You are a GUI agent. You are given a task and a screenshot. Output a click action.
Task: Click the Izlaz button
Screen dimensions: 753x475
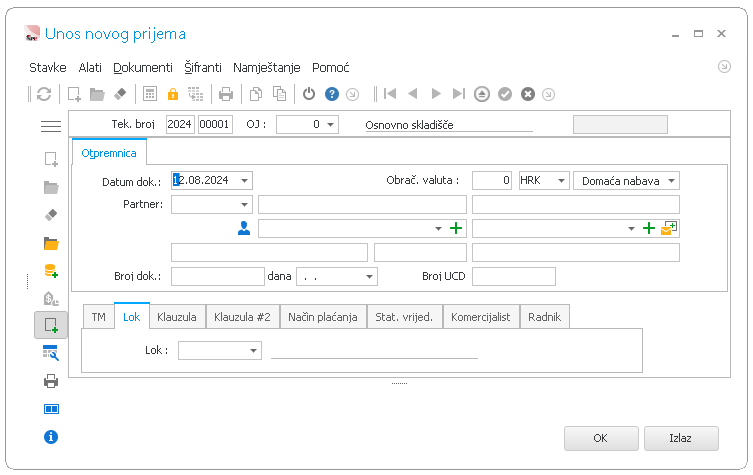coord(681,438)
